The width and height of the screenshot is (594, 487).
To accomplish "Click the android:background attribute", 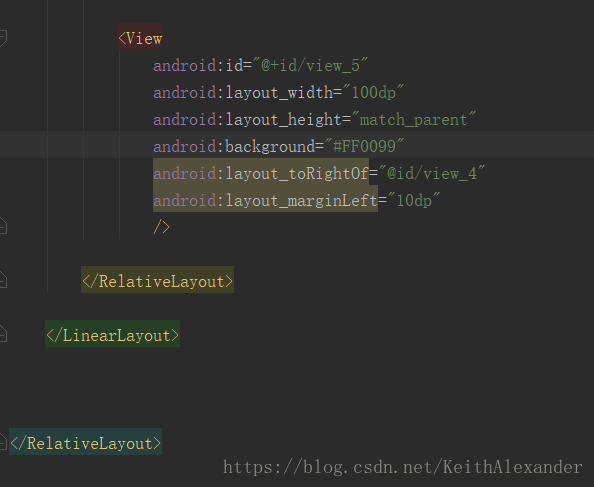I will click(x=234, y=147).
